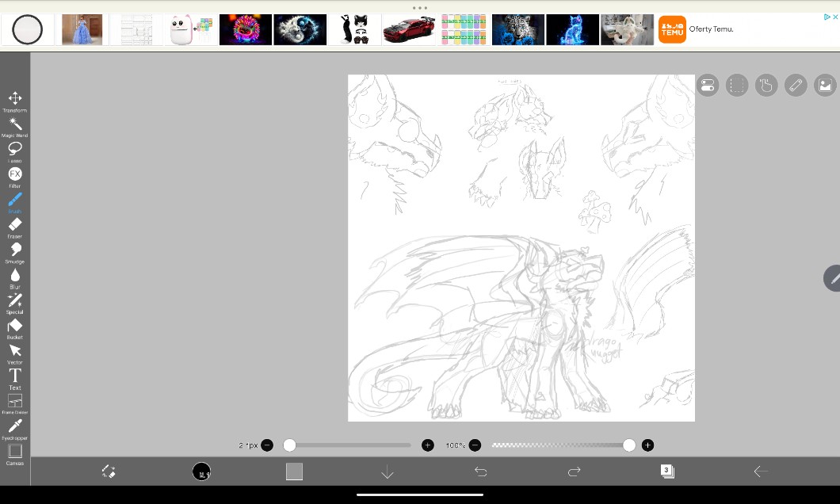Open the Transform tool
The image size is (840, 504).
pos(15,99)
